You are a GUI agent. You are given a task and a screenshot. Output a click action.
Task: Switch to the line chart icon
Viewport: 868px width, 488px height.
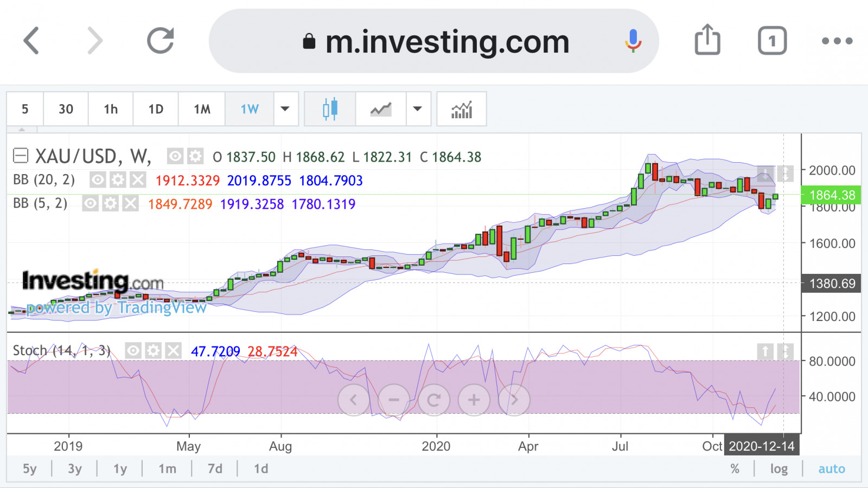click(x=381, y=109)
